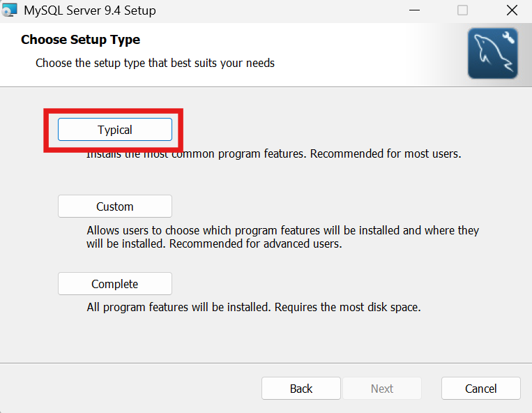Go Back to the previous step
This screenshot has height=413, width=532.
pos(301,389)
